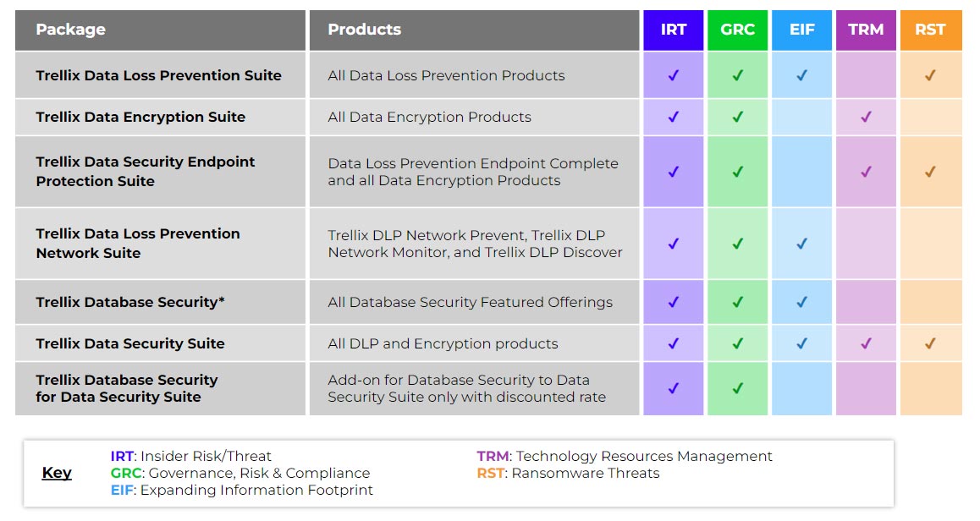Select the GRC column header
This screenshot has width=980, height=521.
(738, 30)
